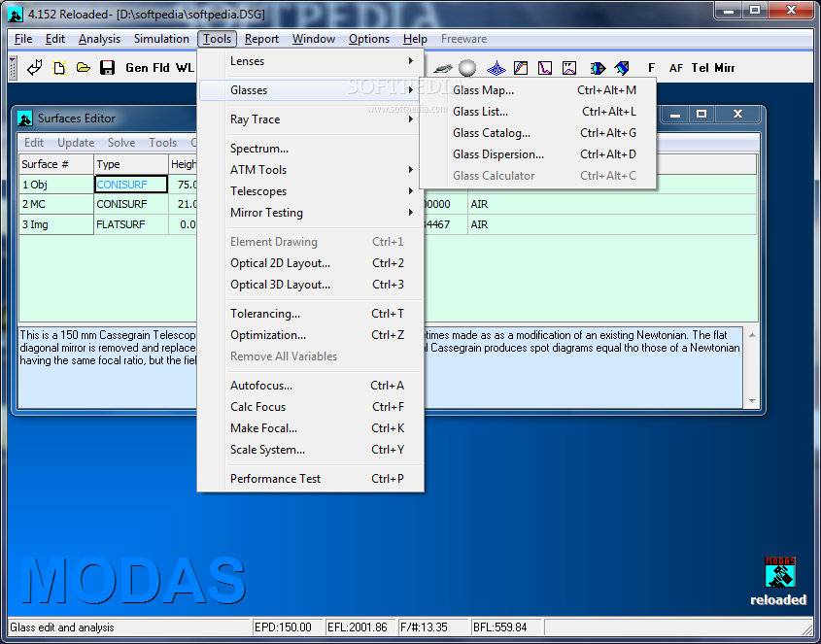
Task: Click the MODAS reloaded logo icon
Action: click(x=779, y=572)
